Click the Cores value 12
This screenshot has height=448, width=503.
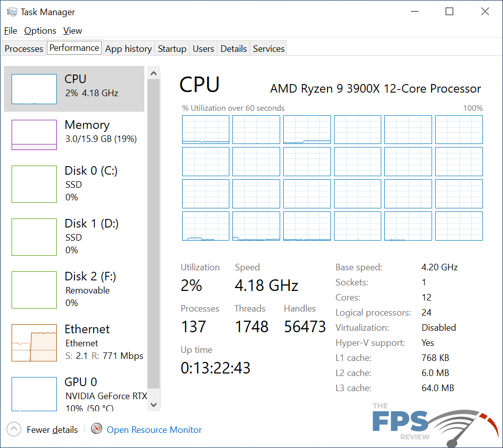coord(427,297)
